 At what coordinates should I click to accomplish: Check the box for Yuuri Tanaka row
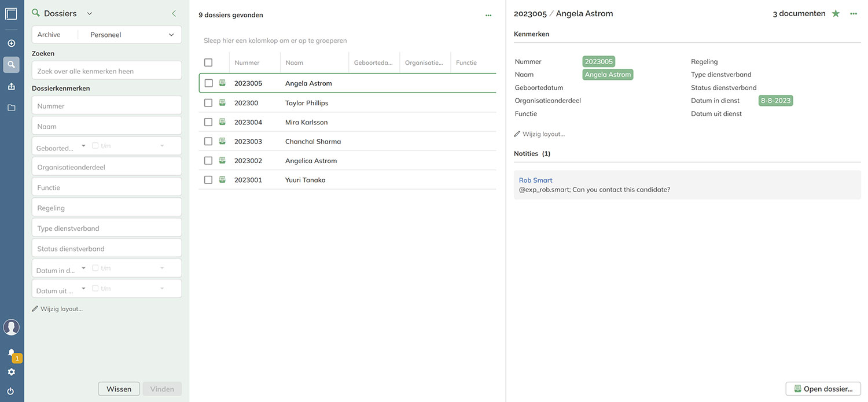point(208,180)
